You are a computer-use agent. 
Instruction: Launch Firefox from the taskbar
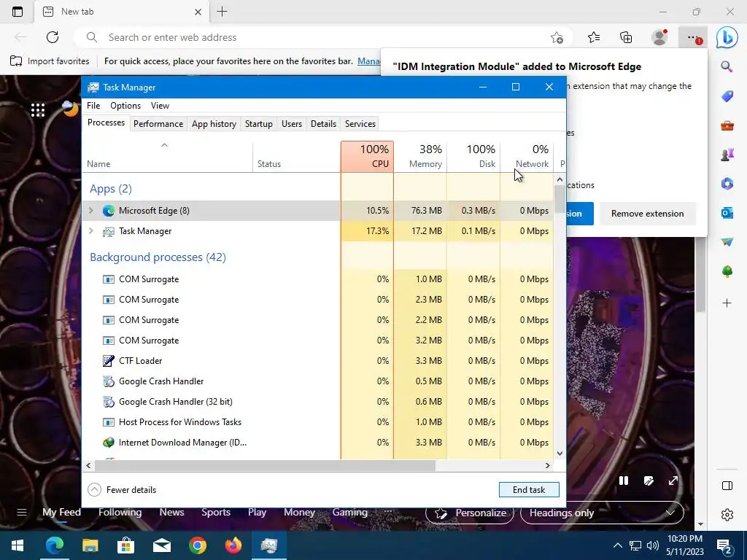point(233,545)
